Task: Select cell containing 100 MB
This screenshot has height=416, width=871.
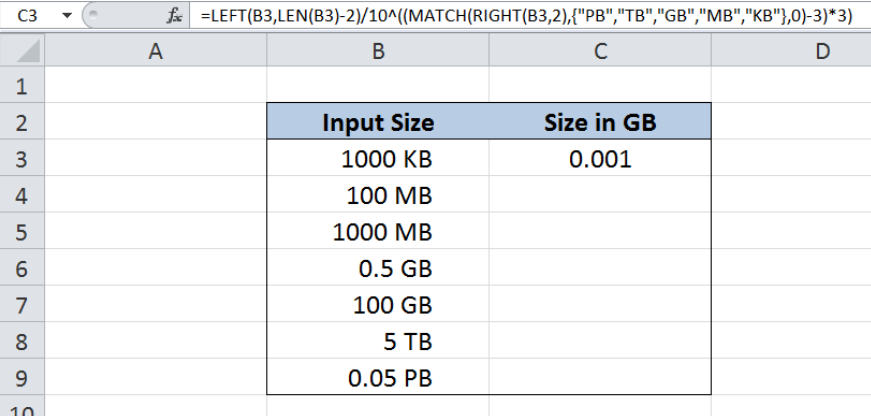Action: coord(378,195)
